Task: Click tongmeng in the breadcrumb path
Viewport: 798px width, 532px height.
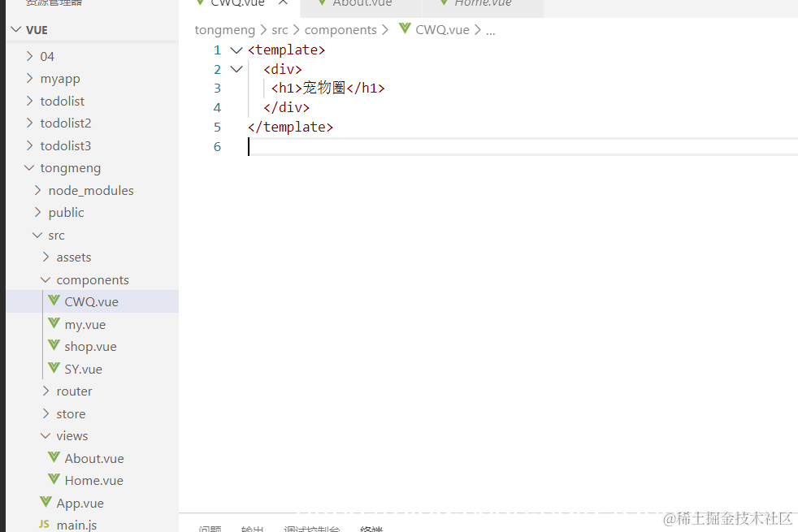Action: [224, 30]
